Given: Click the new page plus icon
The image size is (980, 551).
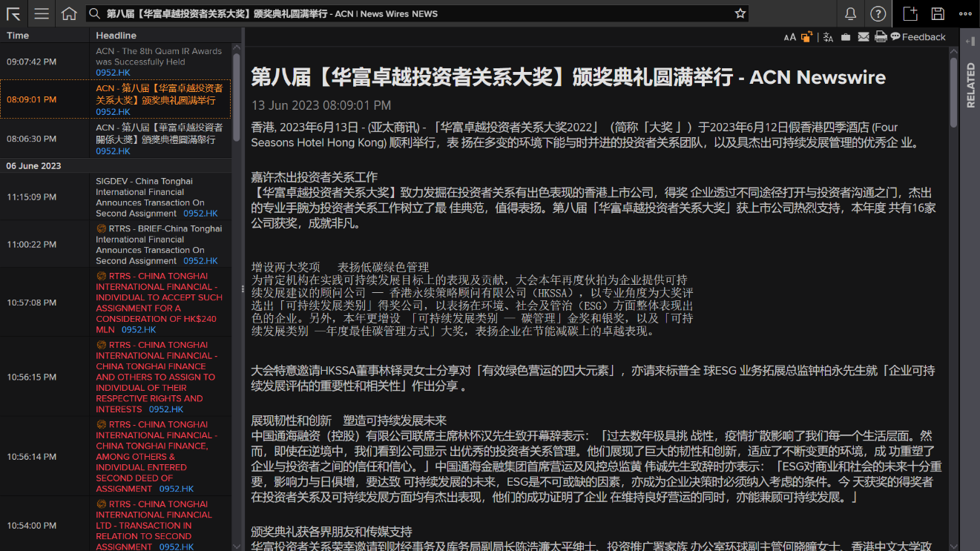Looking at the screenshot, I should tap(910, 13).
